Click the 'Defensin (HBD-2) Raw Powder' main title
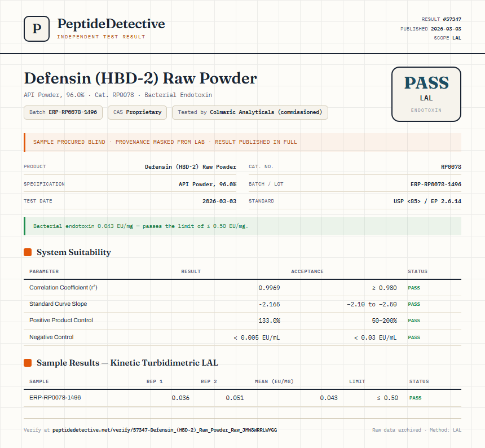Viewport: 485px width, 448px height. coord(140,78)
